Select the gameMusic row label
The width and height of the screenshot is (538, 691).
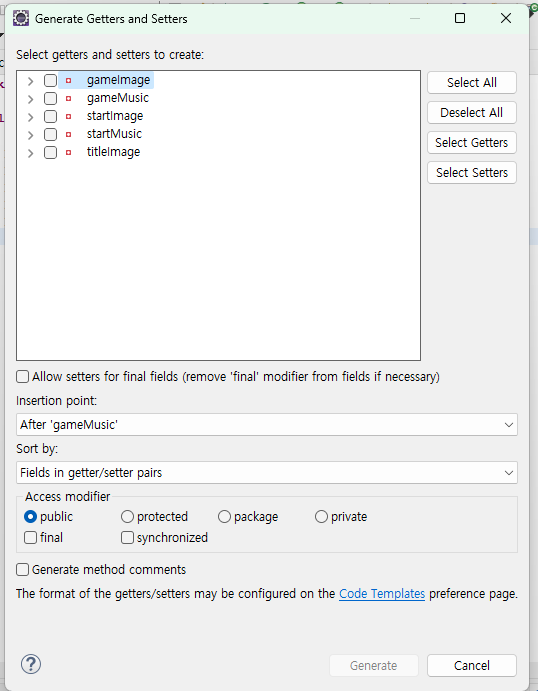pos(118,98)
